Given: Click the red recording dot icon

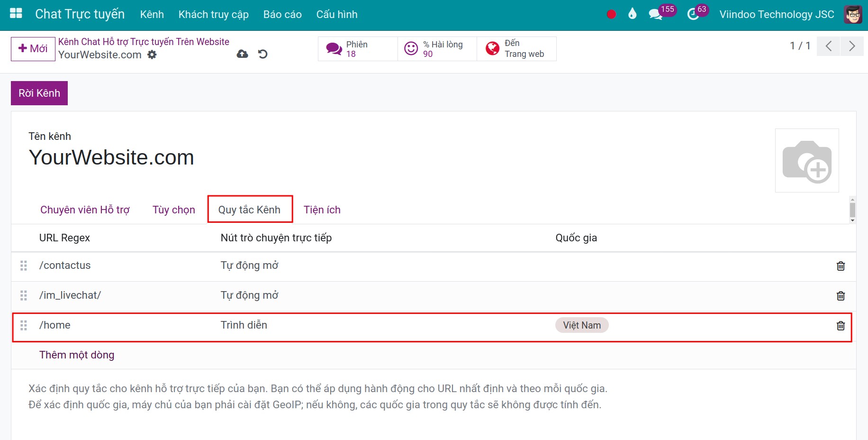Looking at the screenshot, I should (x=611, y=14).
